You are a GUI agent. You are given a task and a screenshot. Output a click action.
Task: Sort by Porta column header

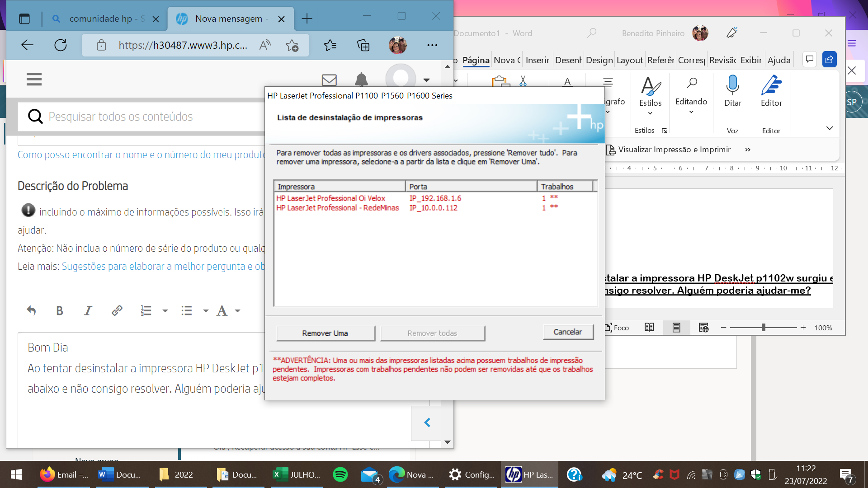(x=471, y=186)
